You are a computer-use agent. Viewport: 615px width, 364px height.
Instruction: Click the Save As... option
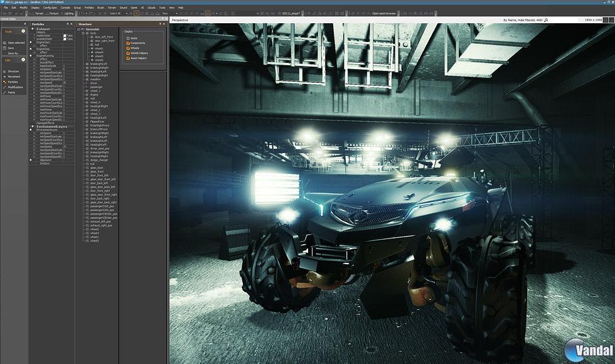coord(13,53)
